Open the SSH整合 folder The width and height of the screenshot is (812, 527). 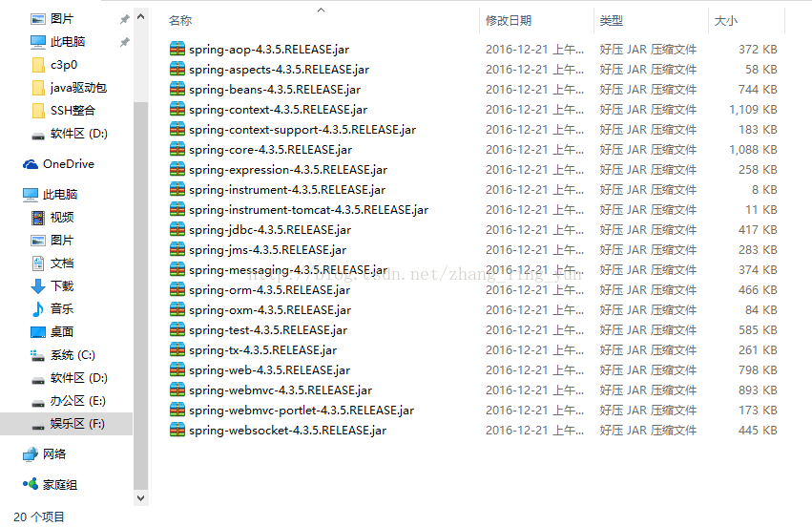[x=64, y=111]
